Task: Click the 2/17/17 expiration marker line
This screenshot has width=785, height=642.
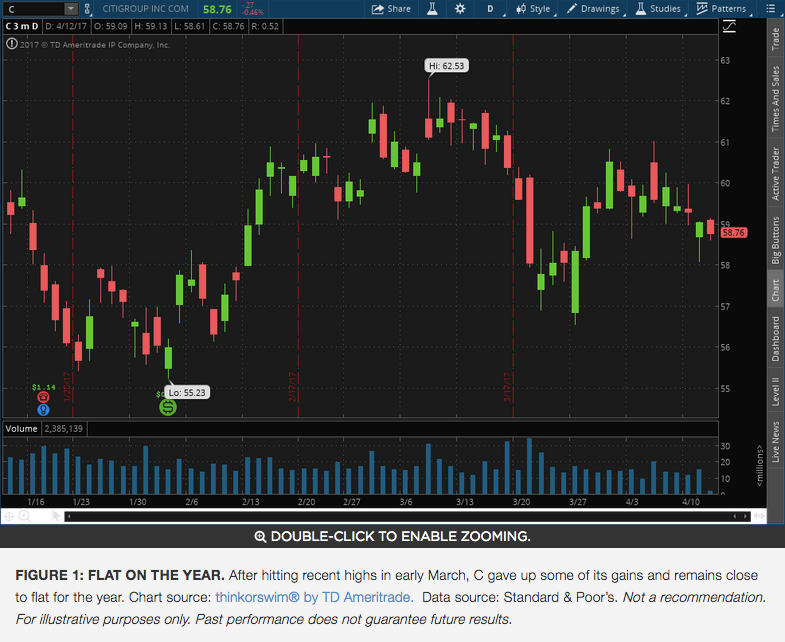Action: tap(298, 225)
